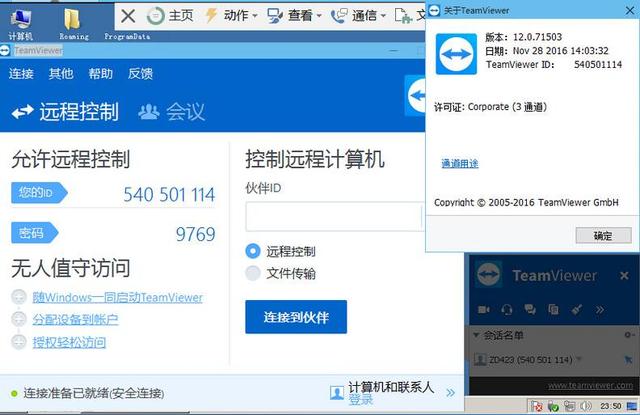The image size is (640, 415).
Task: Click status icon beside 授权轻松访问
Action: 19,342
